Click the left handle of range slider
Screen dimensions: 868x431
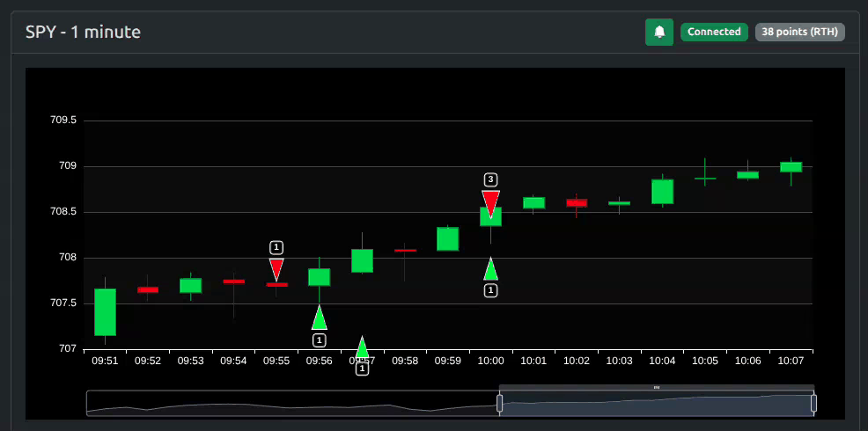pos(499,404)
